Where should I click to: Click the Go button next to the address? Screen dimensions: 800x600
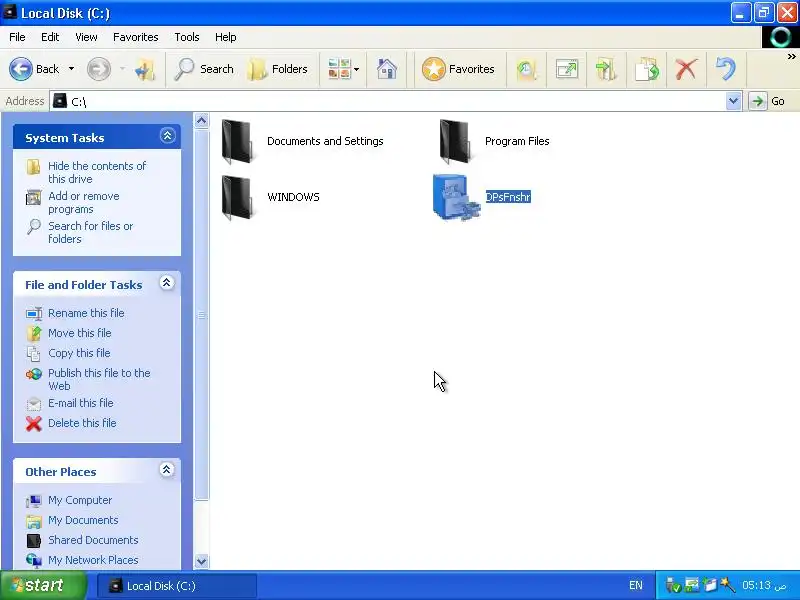(x=767, y=101)
